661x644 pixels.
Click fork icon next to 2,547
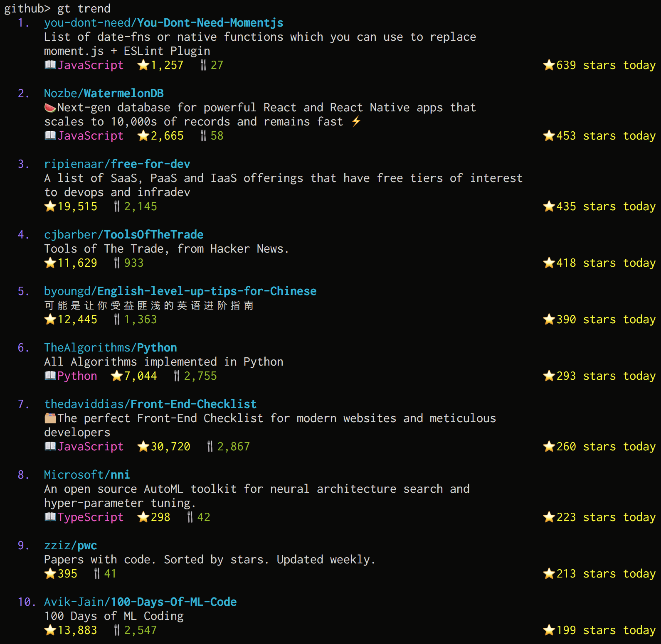(117, 630)
